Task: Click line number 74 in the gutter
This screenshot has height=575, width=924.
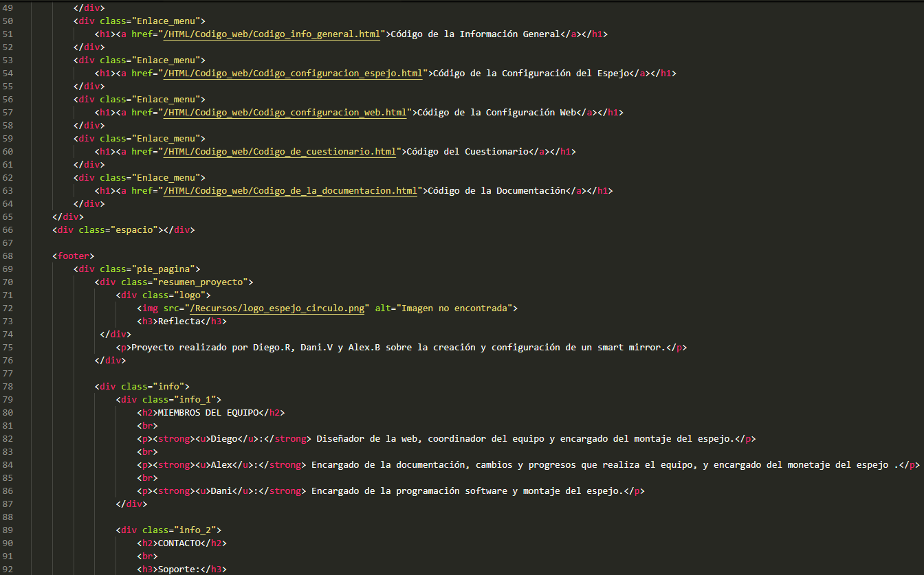Action: (8, 335)
